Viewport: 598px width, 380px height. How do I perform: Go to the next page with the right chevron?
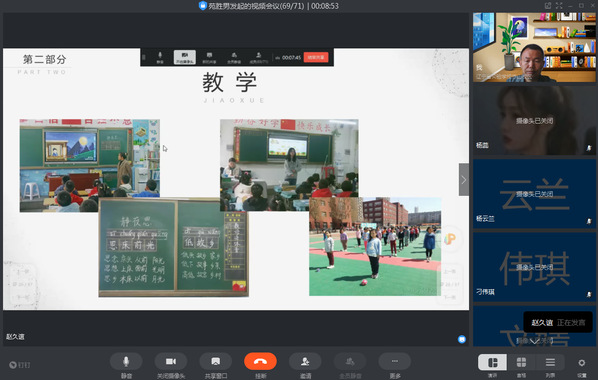point(464,180)
